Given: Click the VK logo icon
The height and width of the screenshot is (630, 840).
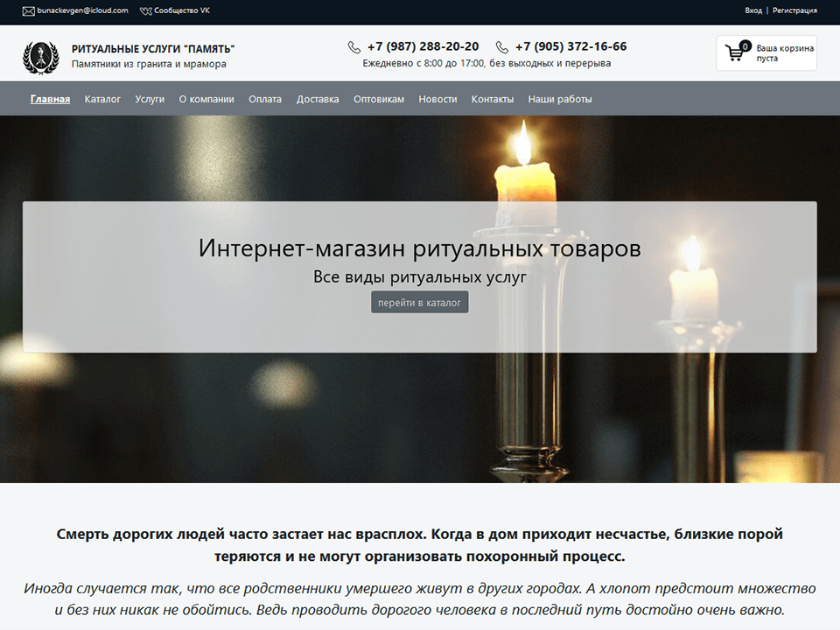Looking at the screenshot, I should pos(146,11).
